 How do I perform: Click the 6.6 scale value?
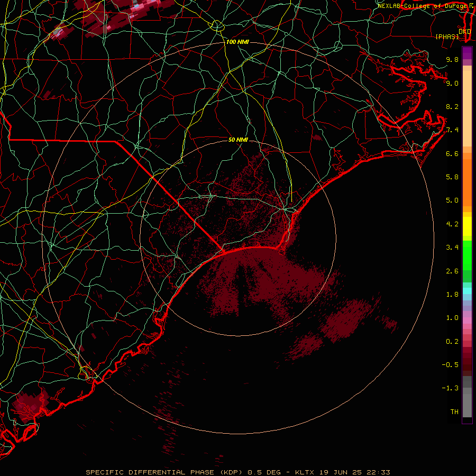pyautogui.click(x=452, y=153)
